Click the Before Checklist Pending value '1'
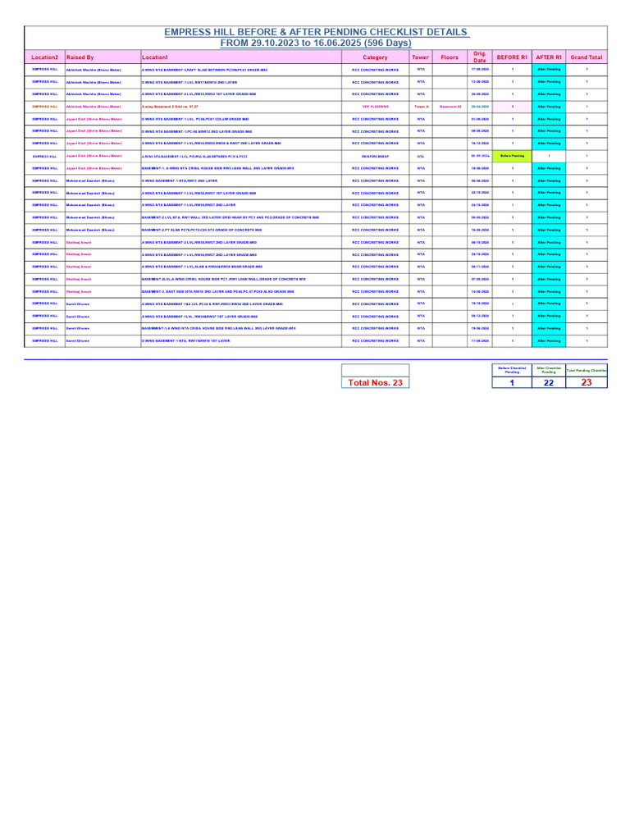Screen dimensions: 630x840 (x=512, y=382)
